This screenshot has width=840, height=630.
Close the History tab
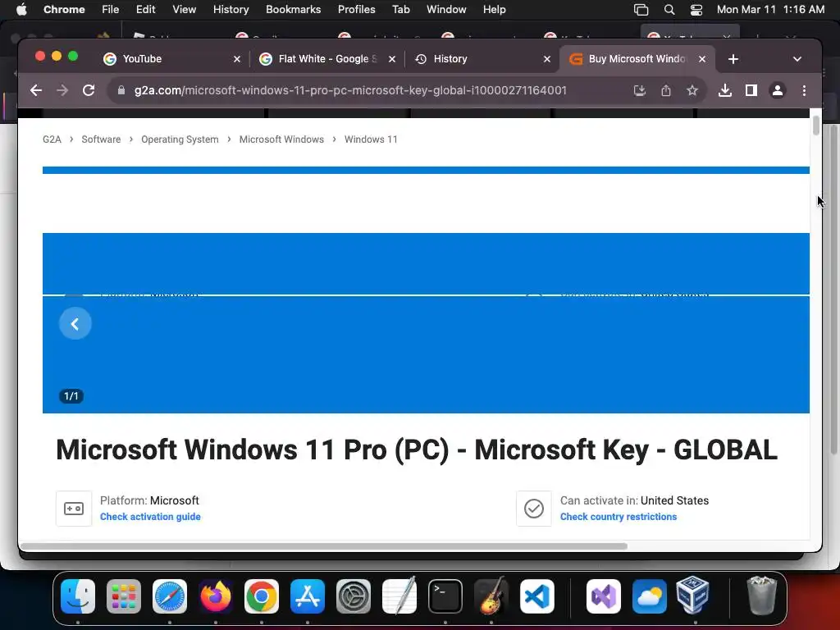point(547,59)
